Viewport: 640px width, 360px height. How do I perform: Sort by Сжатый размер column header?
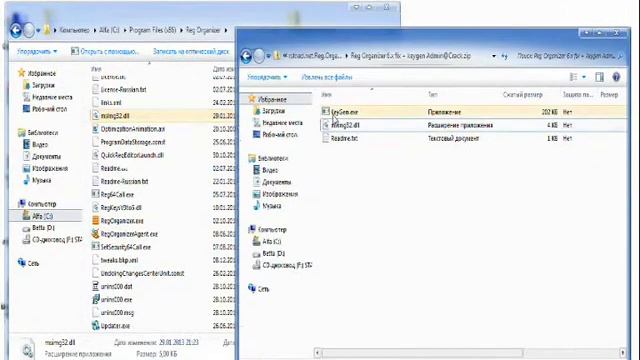tap(522, 95)
